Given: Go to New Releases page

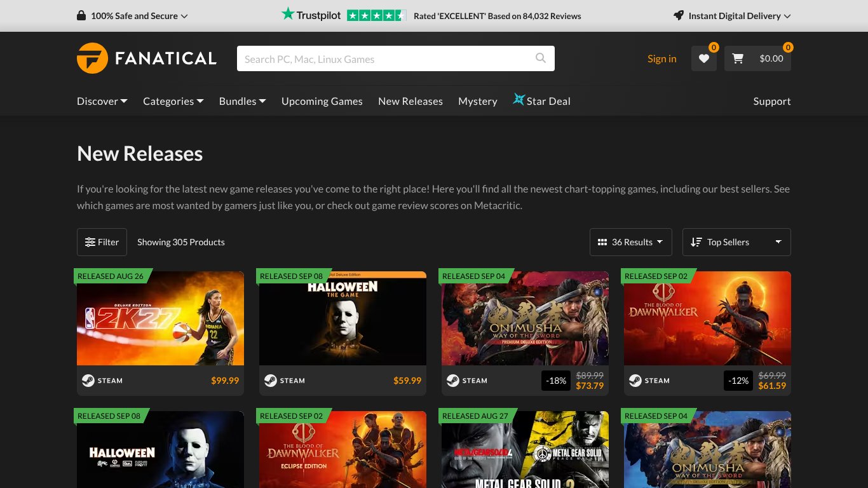Looking at the screenshot, I should 410,101.
